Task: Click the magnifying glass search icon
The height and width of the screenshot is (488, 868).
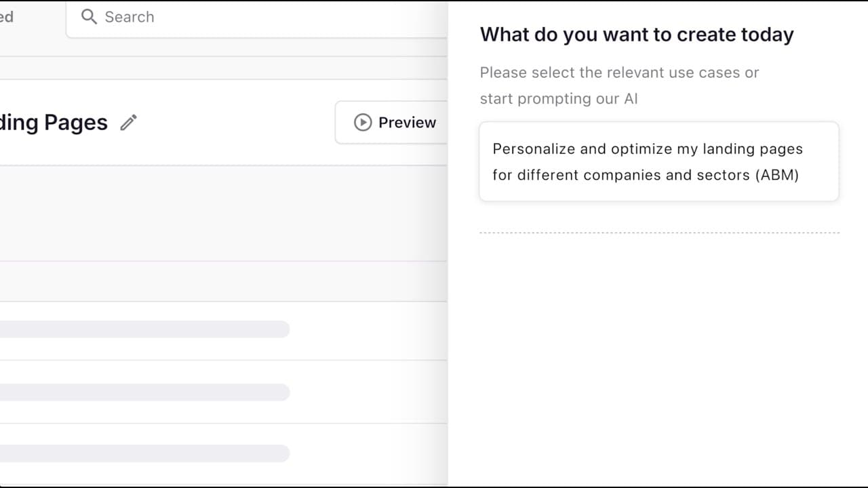Action: coord(89,16)
